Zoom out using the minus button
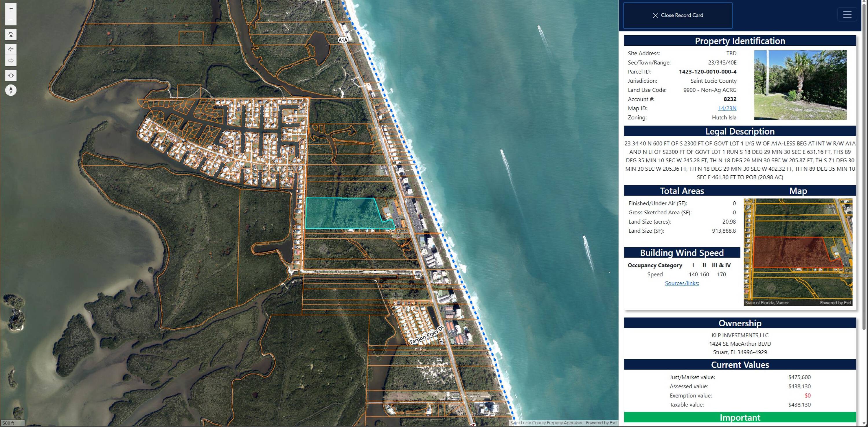868x427 pixels. point(11,20)
